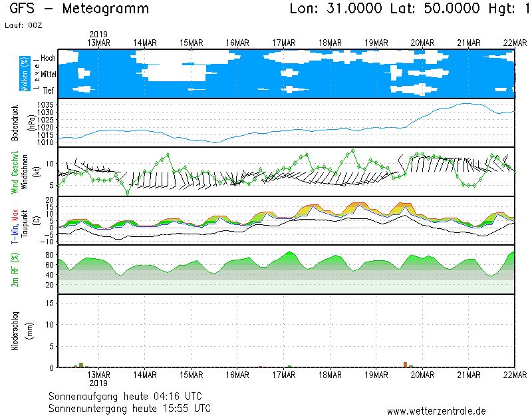The height and width of the screenshot is (416, 532).
Task: Click the green 2m RF (%) label
Action: pyautogui.click(x=15, y=270)
